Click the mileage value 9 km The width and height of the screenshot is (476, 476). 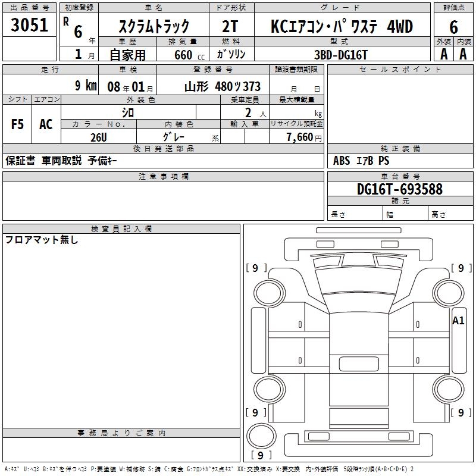(86, 85)
